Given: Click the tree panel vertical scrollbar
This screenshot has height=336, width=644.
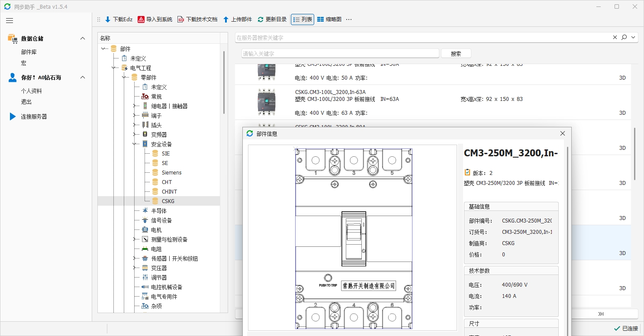Looking at the screenshot, I should [x=224, y=82].
